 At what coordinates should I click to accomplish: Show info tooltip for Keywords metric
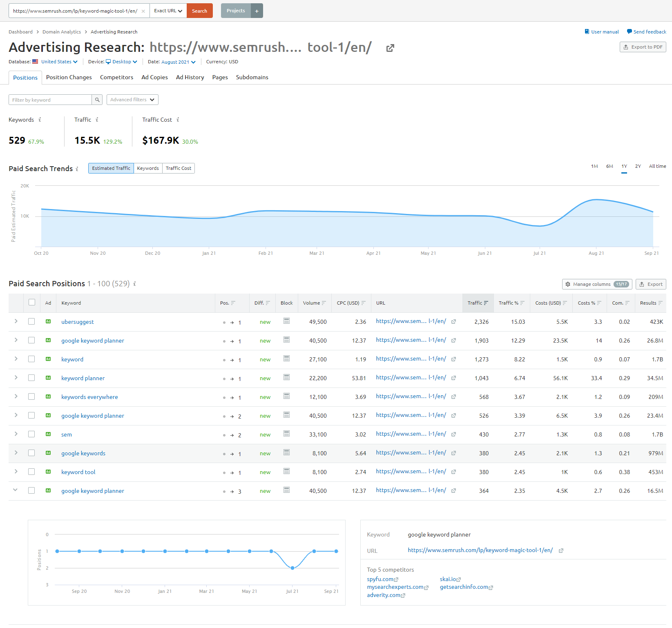tap(40, 120)
